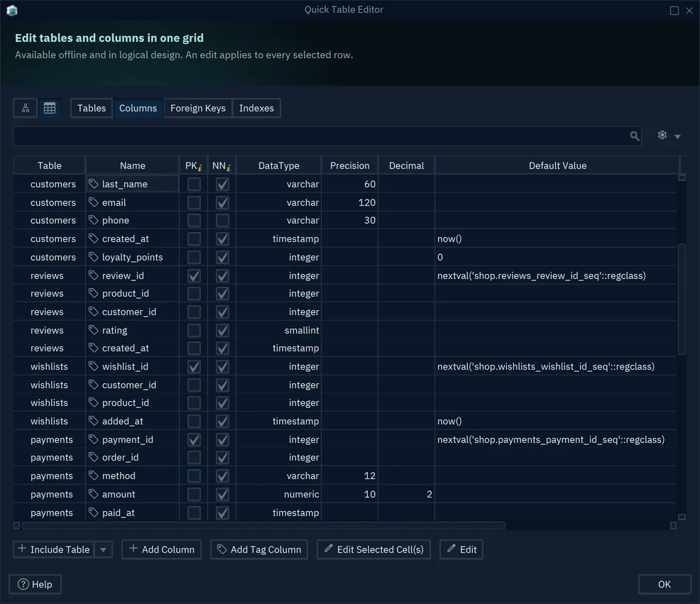The image size is (700, 604).
Task: Toggle PK checkbox for payment_id
Action: coord(194,440)
